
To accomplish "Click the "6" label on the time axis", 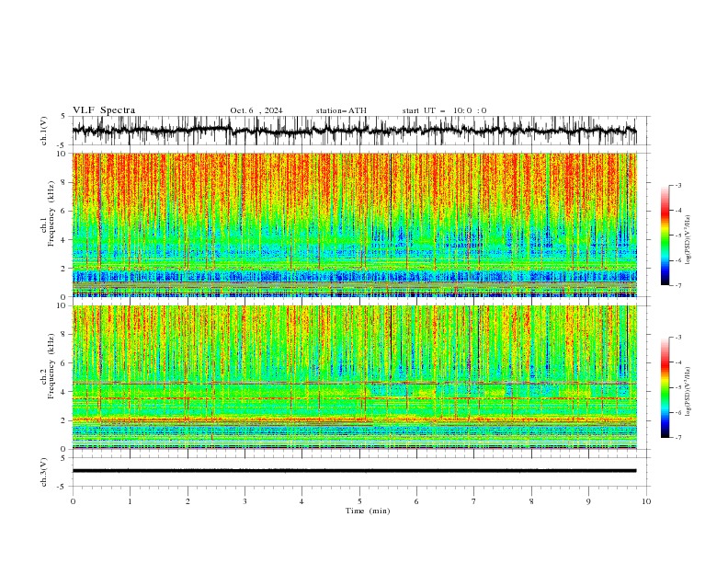I will [x=416, y=501].
